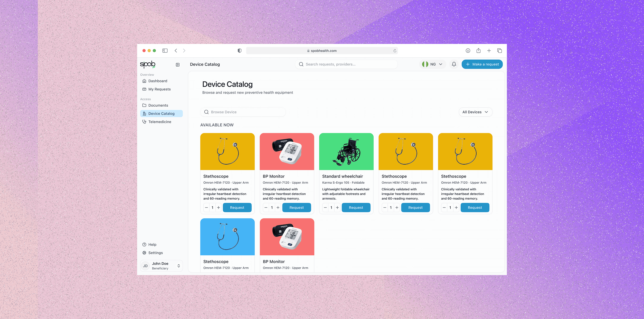Increase quantity on fourth Stethoscope card

[x=397, y=208]
